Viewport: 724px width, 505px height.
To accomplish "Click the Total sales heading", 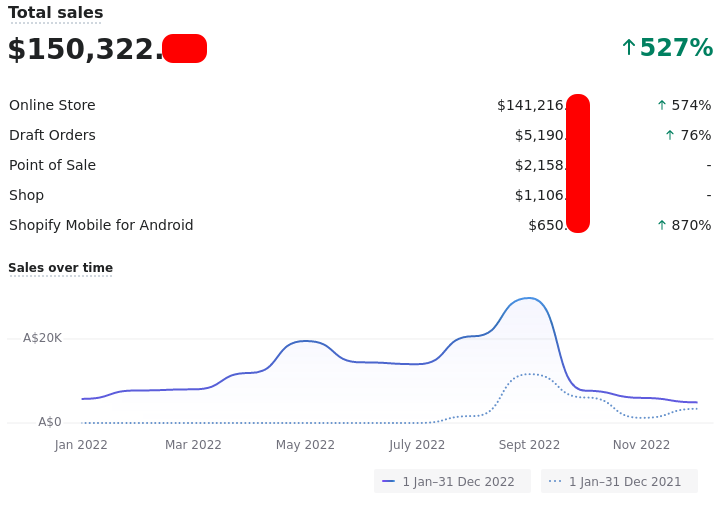I will tap(56, 13).
